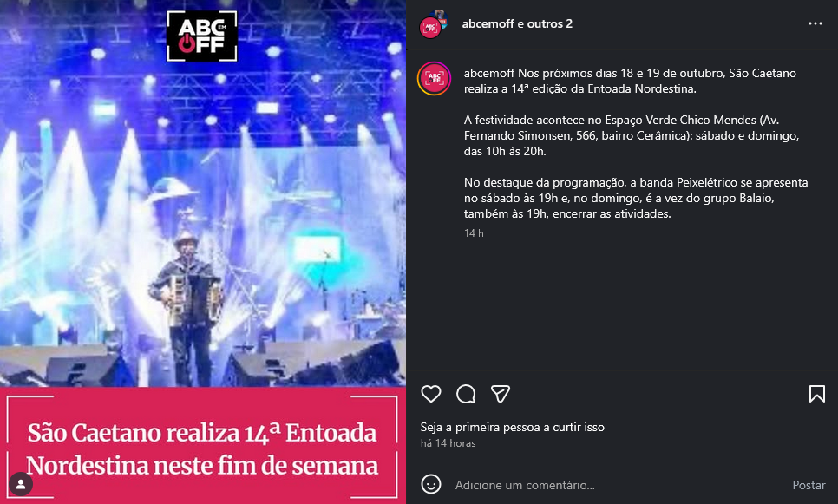Share the post using the paper plane icon

tap(501, 394)
